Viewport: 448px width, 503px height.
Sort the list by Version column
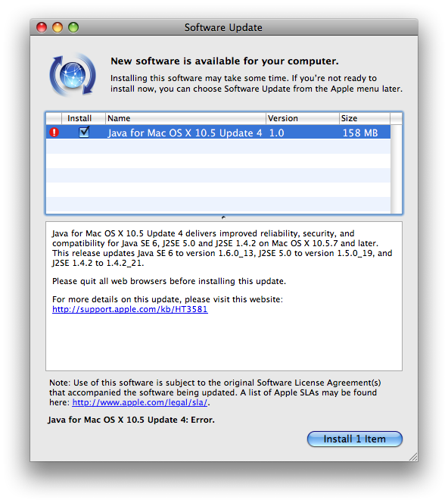point(303,118)
